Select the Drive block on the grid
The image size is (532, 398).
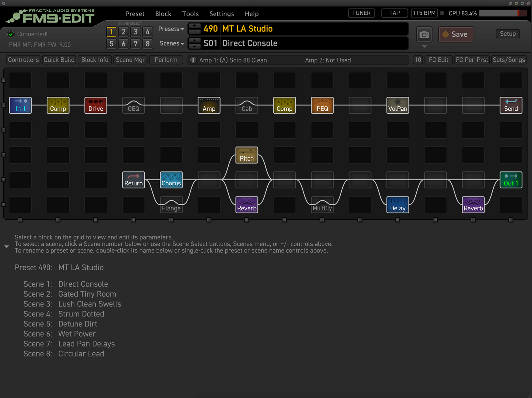point(96,105)
